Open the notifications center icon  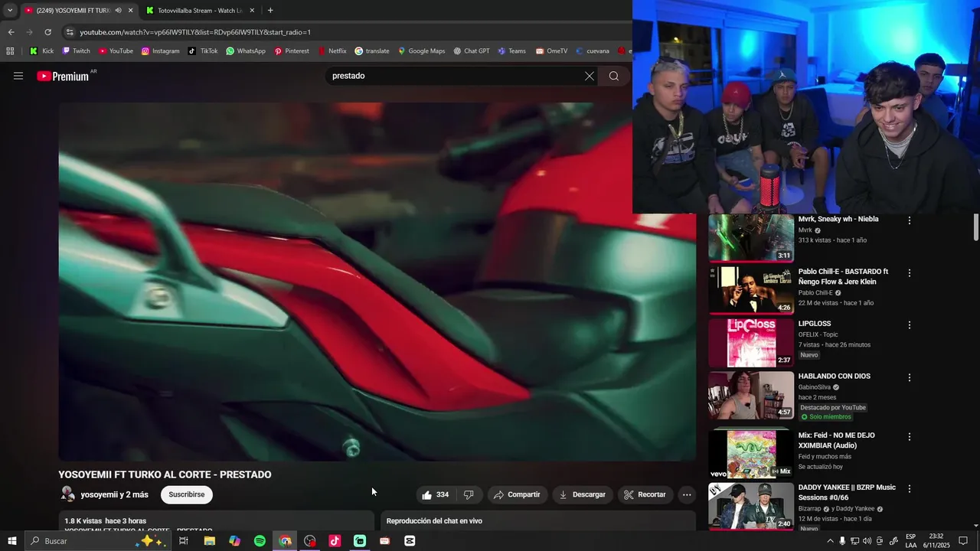point(963,541)
